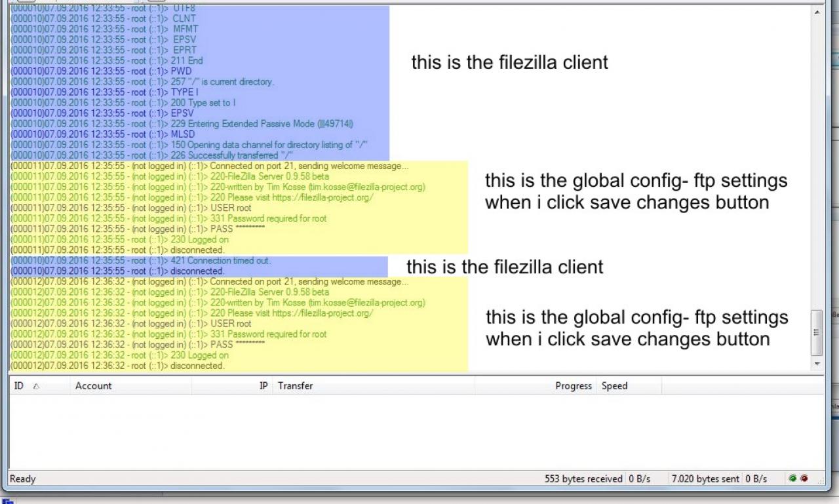Viewport: 839px width, 504px height.
Task: Click the Ready status text
Action: coord(23,479)
